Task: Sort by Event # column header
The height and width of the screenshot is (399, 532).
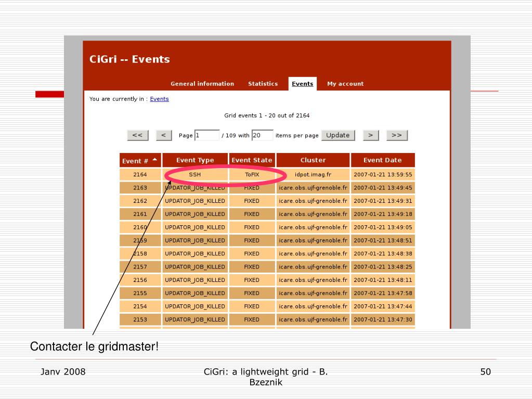Action: coord(140,160)
